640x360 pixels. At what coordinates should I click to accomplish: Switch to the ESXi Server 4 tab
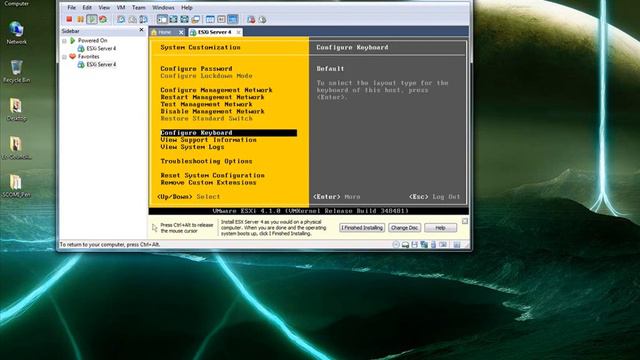(214, 32)
